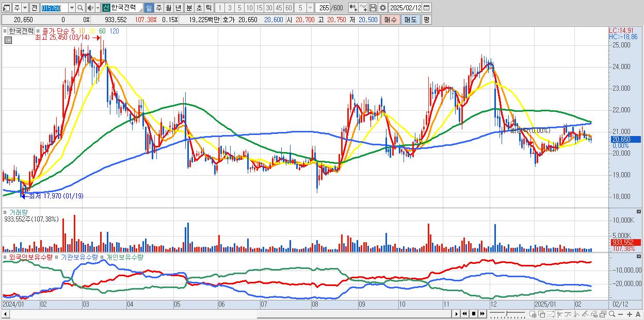This screenshot has width=644, height=320.
Task: Click the play button in bottom controls
Action: pos(457,314)
